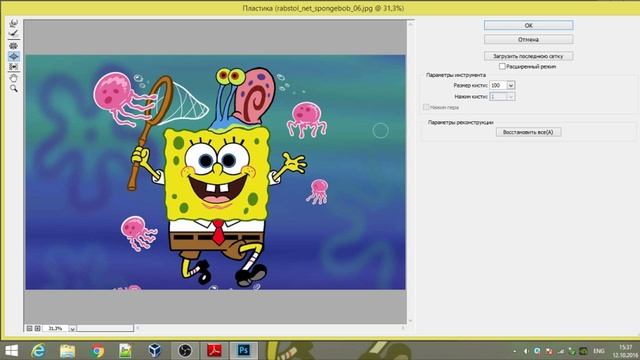Select the Hand tool
Image resolution: width=640 pixels, height=360 pixels.
click(13, 78)
